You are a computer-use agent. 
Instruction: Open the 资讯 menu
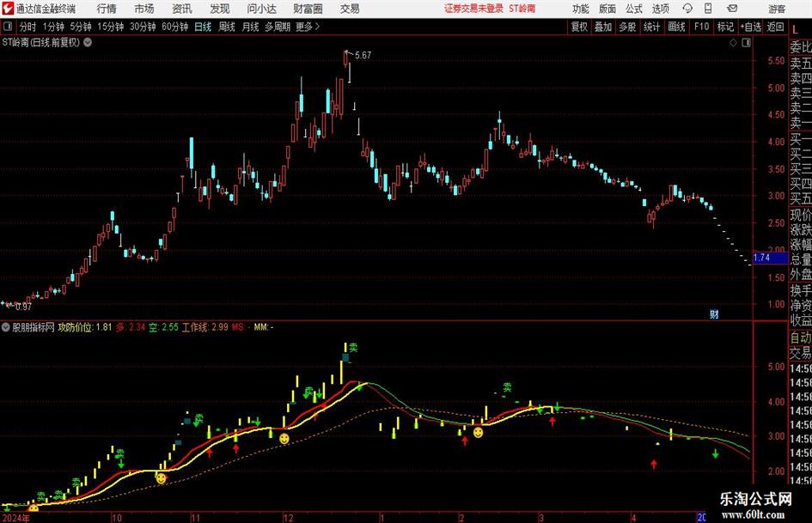tap(182, 9)
